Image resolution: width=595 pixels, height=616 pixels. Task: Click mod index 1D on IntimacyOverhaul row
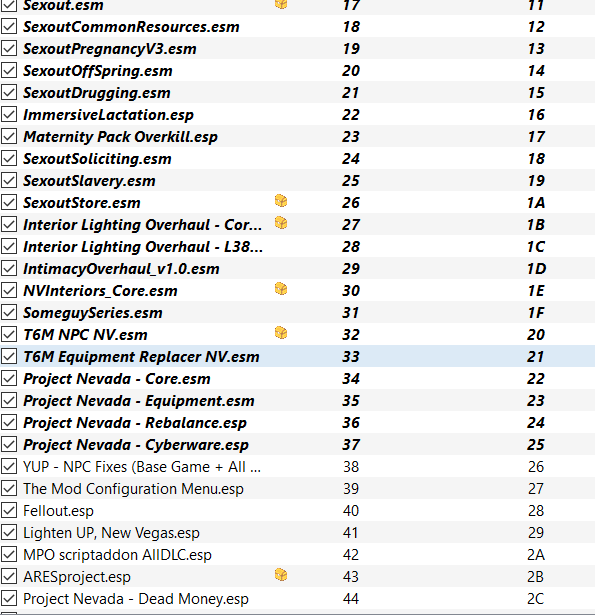[536, 269]
